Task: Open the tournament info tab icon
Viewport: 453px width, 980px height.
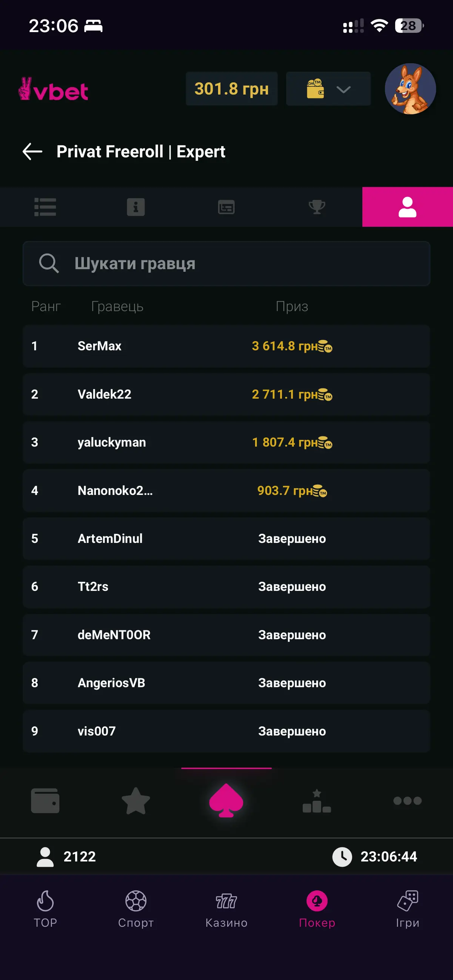Action: (136, 207)
